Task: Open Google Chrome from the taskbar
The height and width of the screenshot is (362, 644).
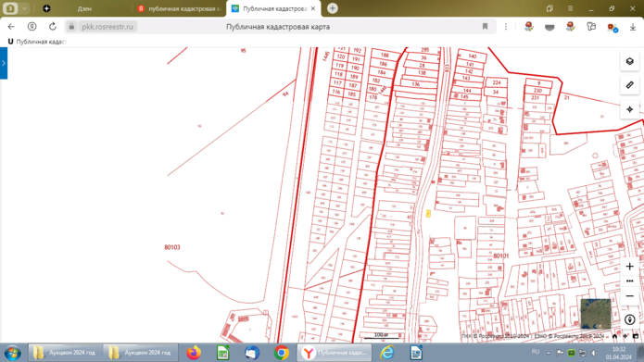Action: [x=282, y=353]
